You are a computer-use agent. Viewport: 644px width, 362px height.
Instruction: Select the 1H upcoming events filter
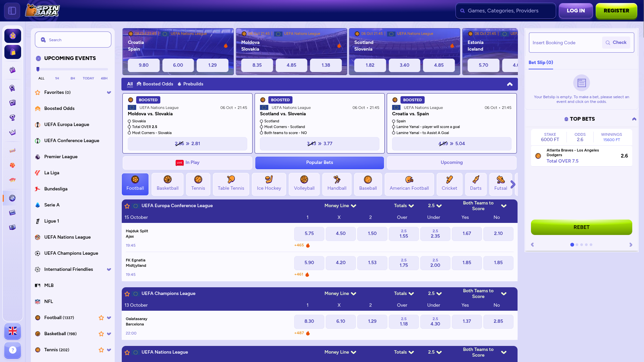pyautogui.click(x=57, y=78)
